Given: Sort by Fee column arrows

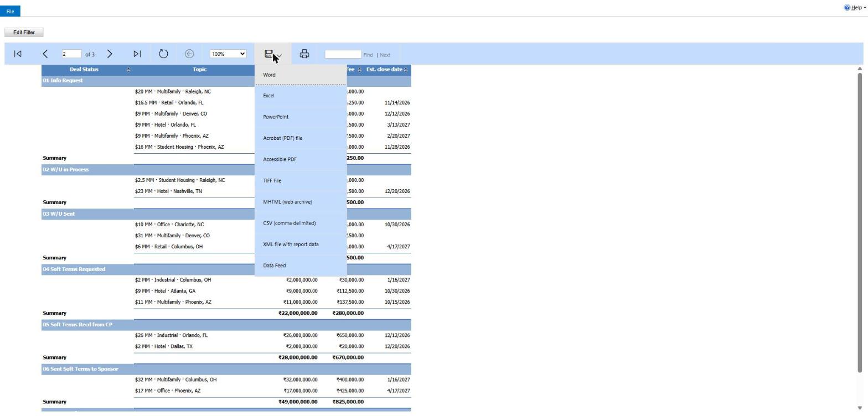Looking at the screenshot, I should 359,70.
